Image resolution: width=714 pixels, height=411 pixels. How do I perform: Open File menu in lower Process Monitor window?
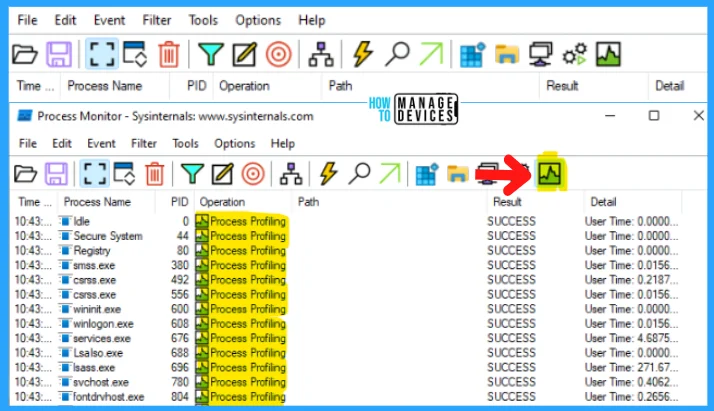click(x=27, y=144)
